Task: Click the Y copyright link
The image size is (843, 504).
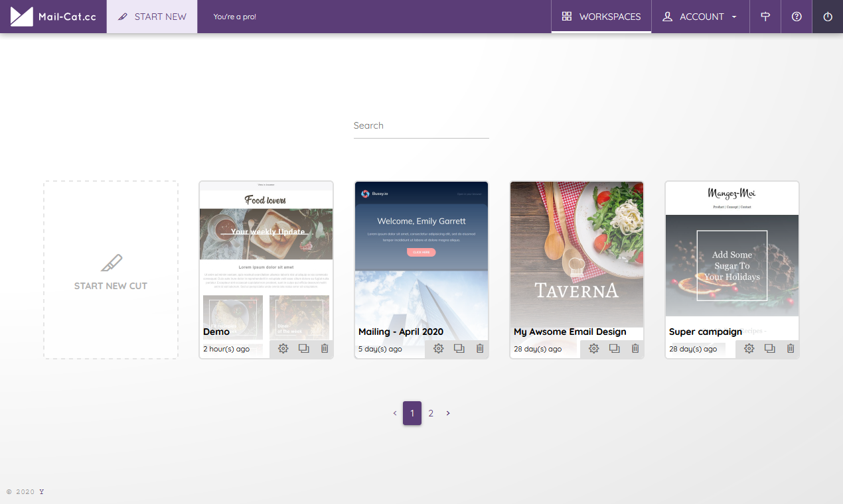Action: [41, 491]
